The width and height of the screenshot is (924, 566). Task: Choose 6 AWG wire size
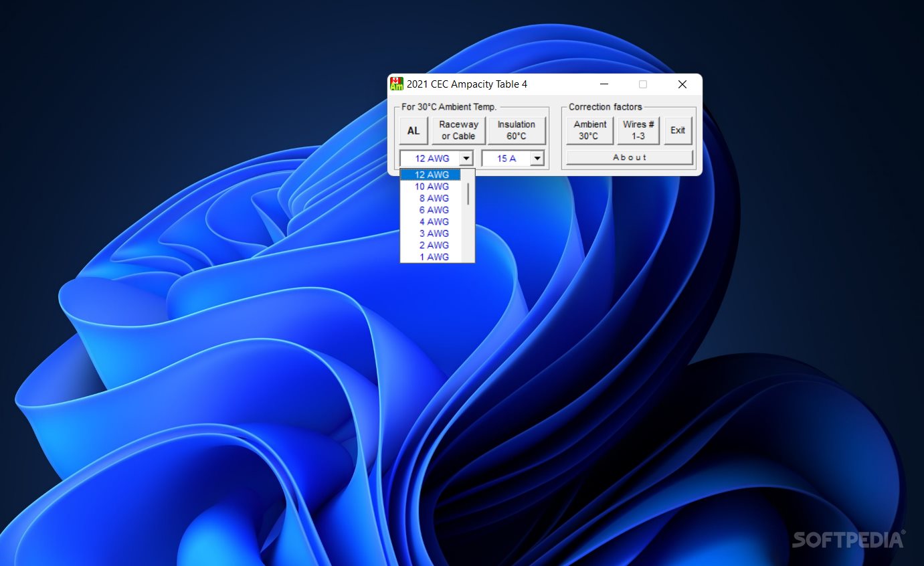(x=432, y=210)
